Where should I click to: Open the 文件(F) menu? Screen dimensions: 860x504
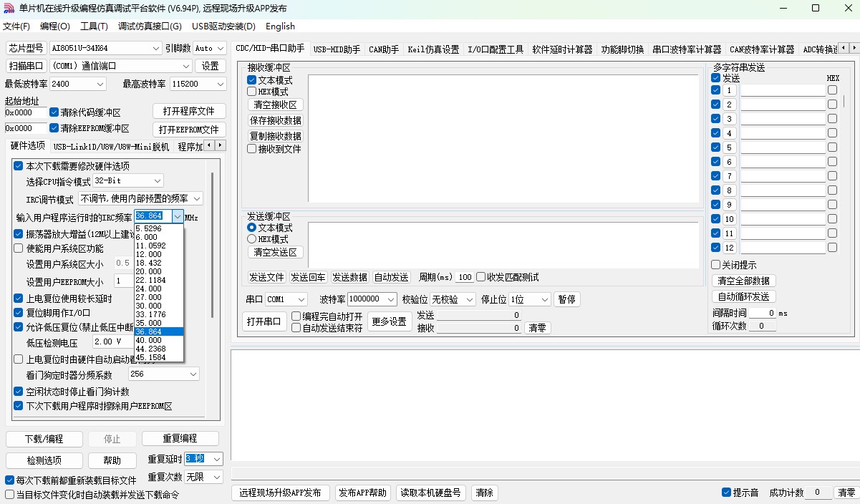coord(16,26)
